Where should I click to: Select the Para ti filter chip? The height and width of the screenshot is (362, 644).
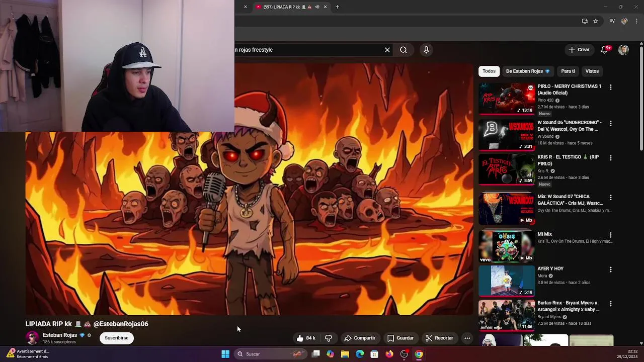568,71
